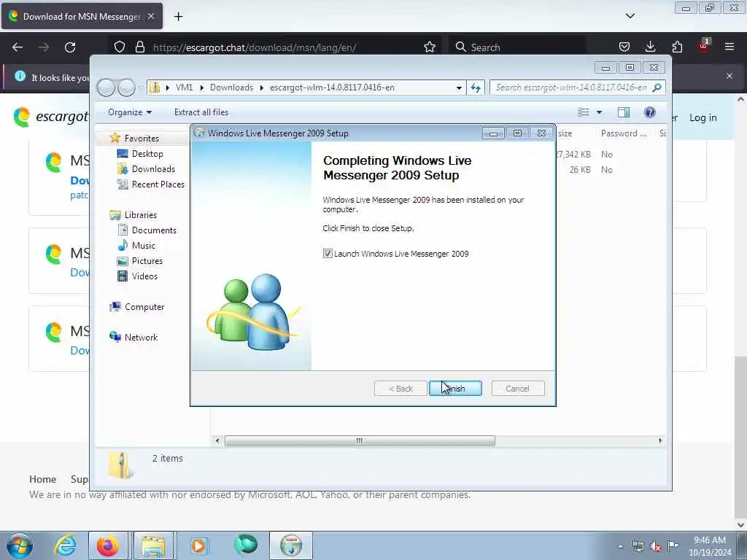Screen dimensions: 747x560
Task: Click the site information shield icon
Action: 120,47
